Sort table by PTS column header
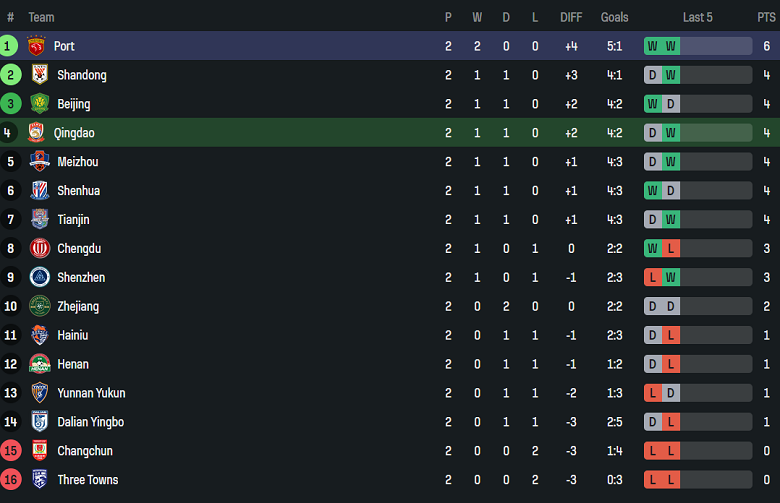The image size is (780, 503). (766, 17)
